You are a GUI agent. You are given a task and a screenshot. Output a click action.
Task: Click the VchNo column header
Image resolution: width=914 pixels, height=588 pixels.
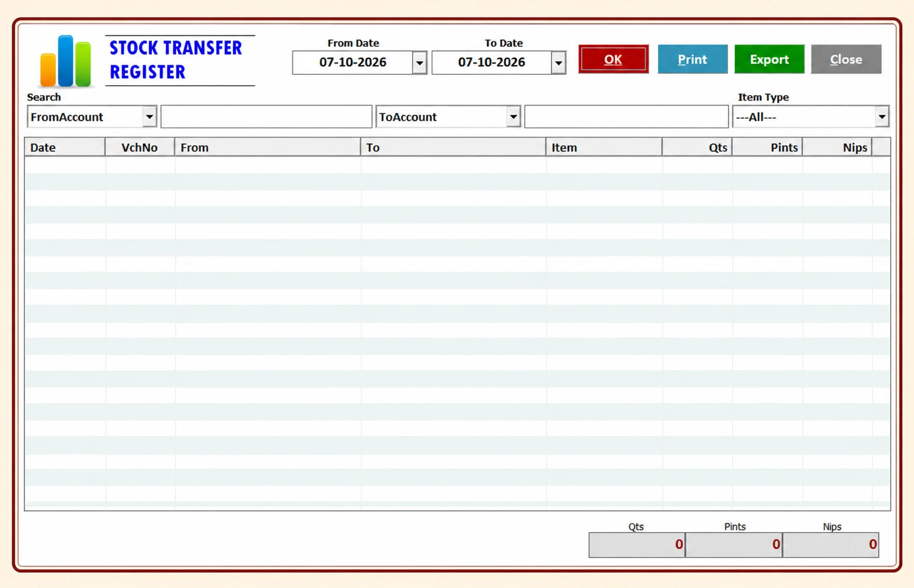pos(140,147)
